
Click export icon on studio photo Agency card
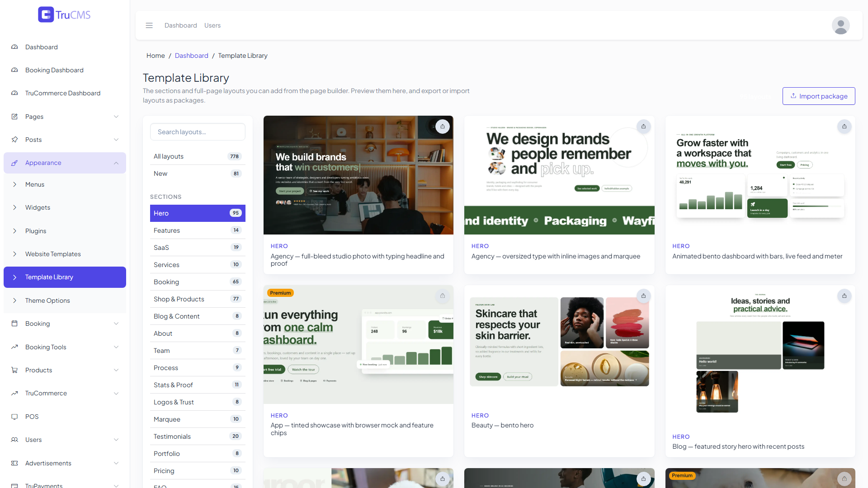(443, 127)
